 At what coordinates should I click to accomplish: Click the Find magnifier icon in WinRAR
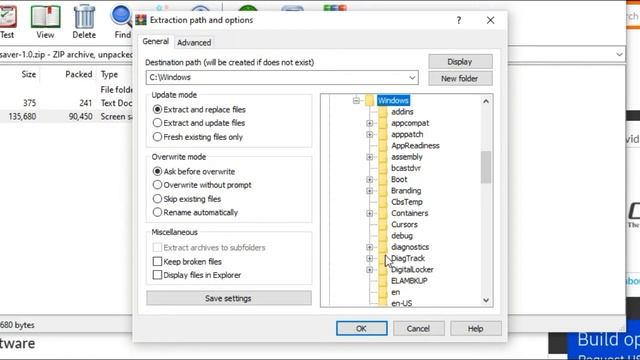coord(121,17)
